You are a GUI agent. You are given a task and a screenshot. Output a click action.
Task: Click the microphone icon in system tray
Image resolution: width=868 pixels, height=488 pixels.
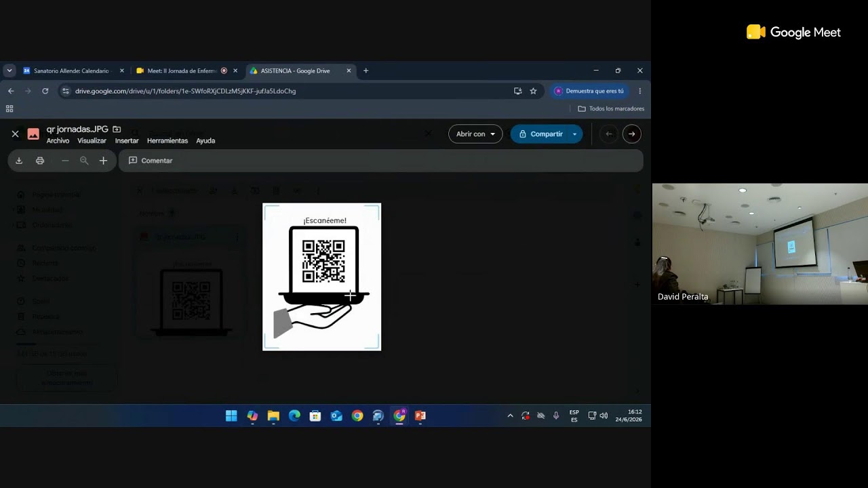tap(556, 416)
